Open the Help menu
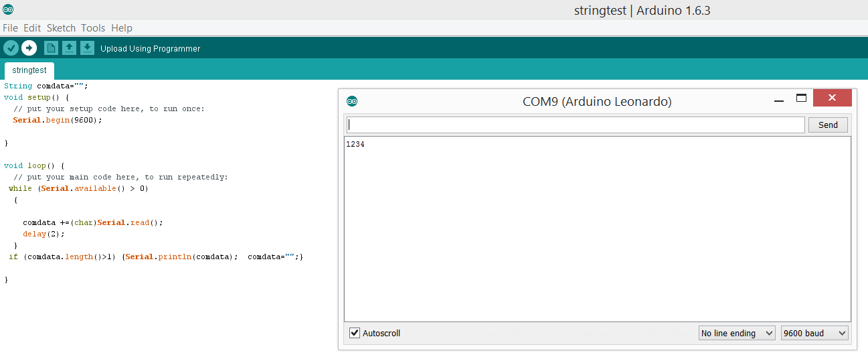The width and height of the screenshot is (868, 357). [x=122, y=28]
